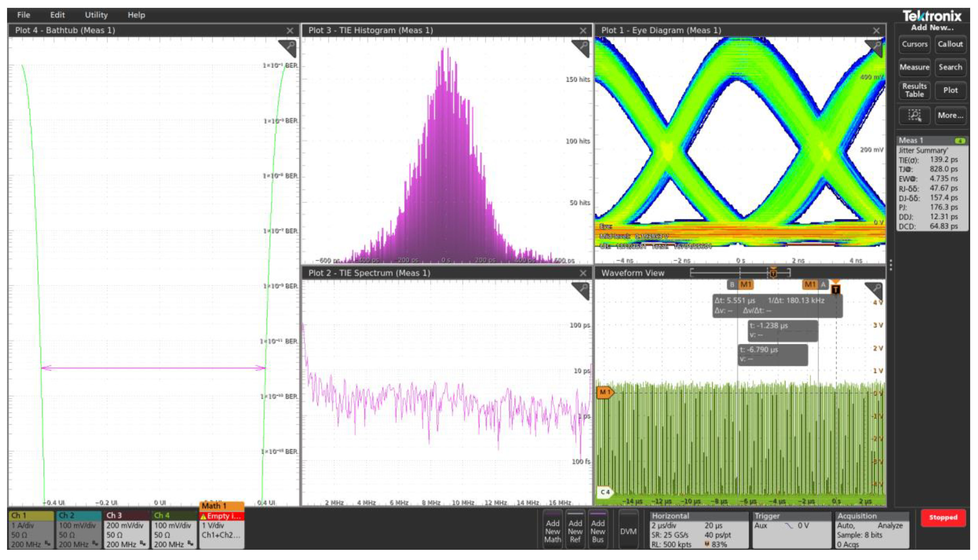Open the Utility menu
The height and width of the screenshot is (560, 978).
(x=96, y=15)
